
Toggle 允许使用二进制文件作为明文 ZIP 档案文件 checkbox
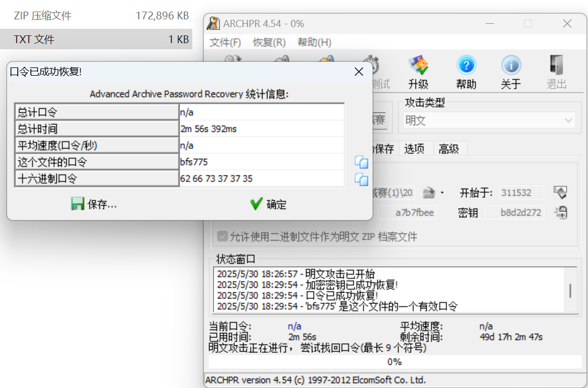coord(222,237)
